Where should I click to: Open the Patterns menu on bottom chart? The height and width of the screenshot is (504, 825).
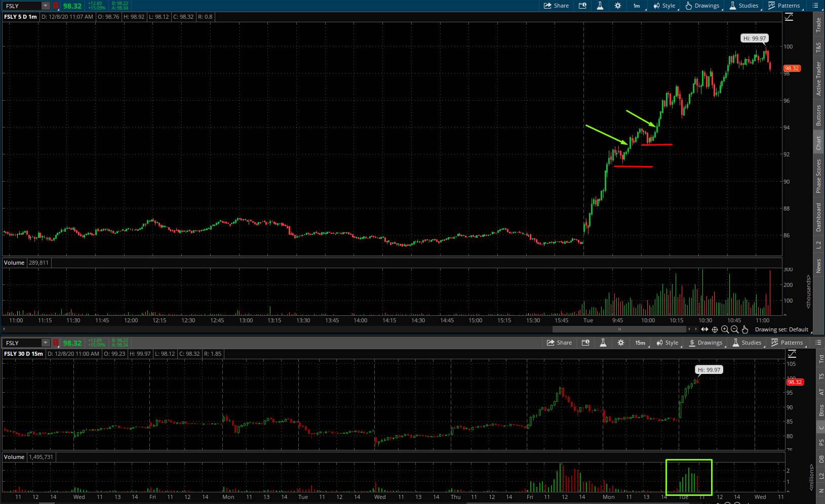tap(788, 343)
